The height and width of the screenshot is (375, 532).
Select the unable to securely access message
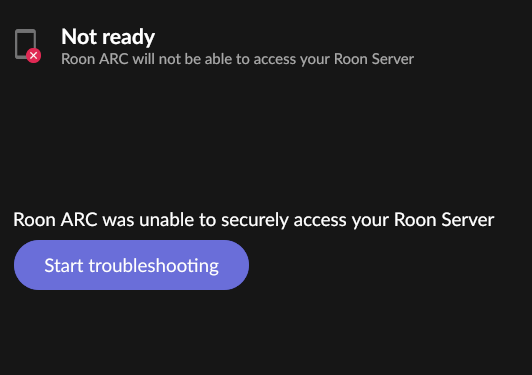[x=253, y=220]
